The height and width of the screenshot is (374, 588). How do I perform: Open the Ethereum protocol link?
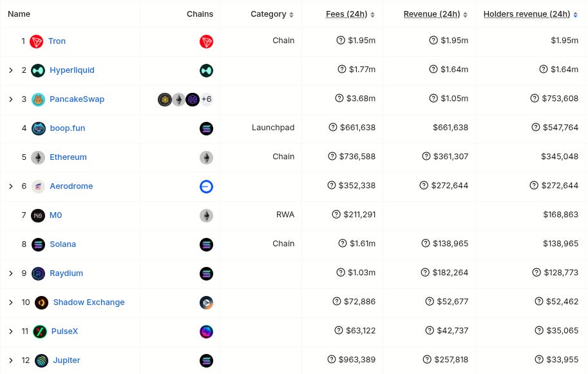pyautogui.click(x=68, y=157)
